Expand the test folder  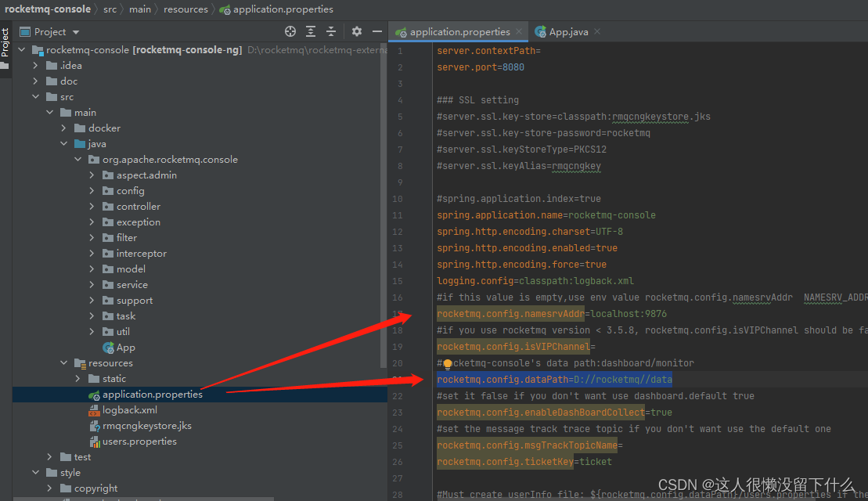click(x=50, y=457)
